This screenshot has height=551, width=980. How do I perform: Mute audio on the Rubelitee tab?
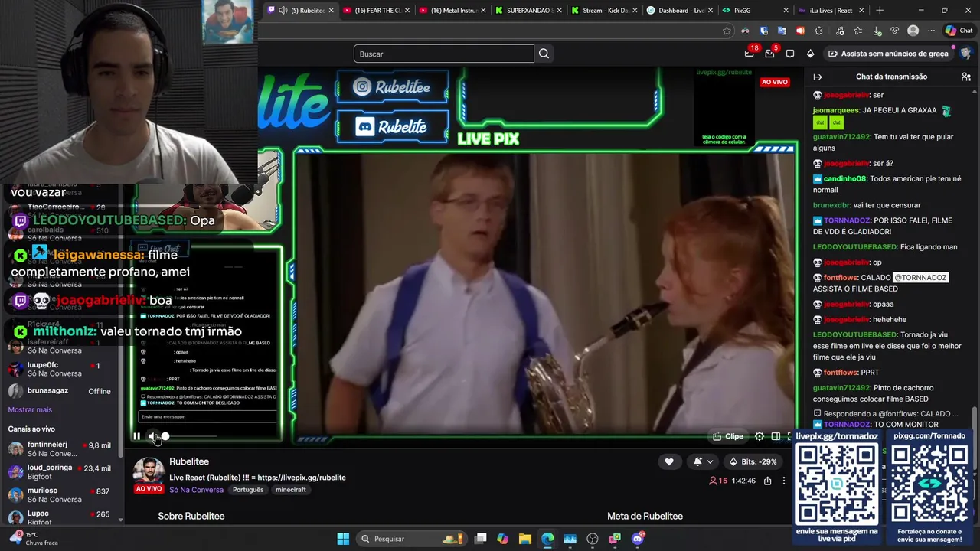coord(283,10)
